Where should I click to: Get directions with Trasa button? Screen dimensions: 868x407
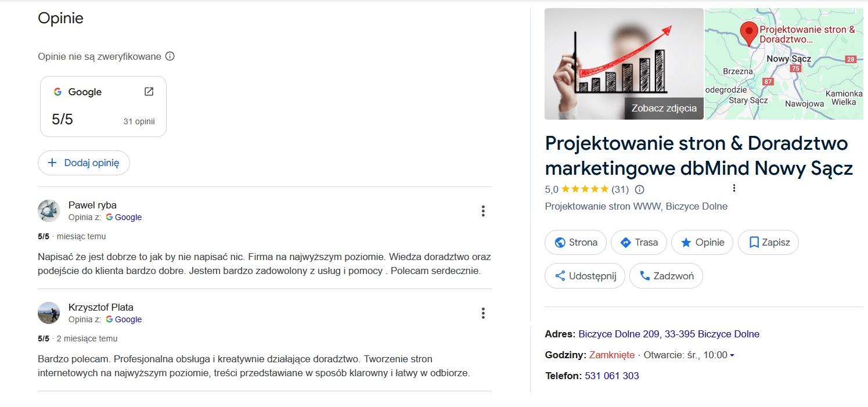pyautogui.click(x=639, y=243)
